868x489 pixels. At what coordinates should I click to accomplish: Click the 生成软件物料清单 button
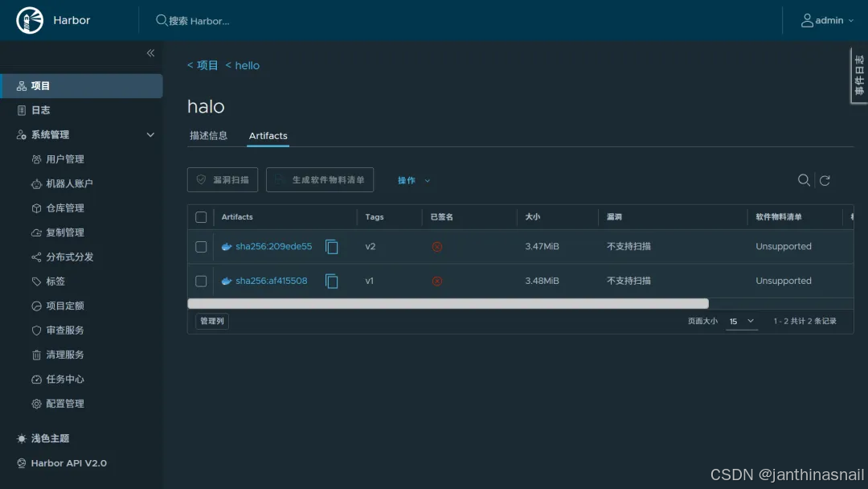[319, 180]
